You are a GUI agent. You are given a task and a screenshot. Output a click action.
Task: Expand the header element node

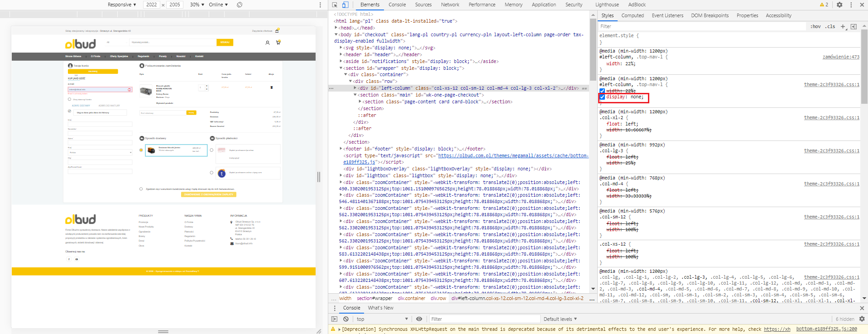[341, 55]
